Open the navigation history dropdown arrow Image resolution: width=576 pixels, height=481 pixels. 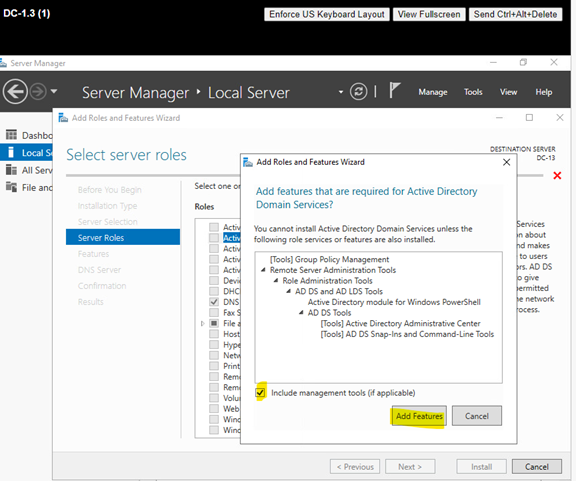coord(54,91)
